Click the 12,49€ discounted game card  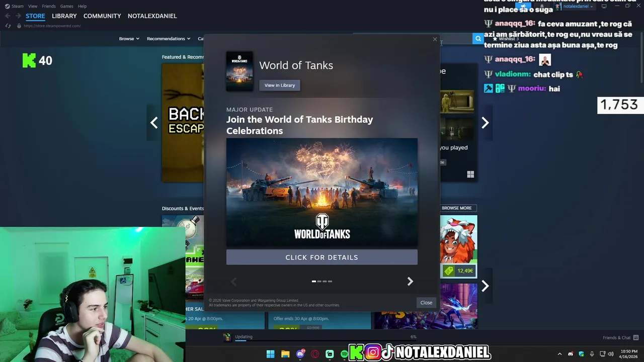[x=458, y=247]
